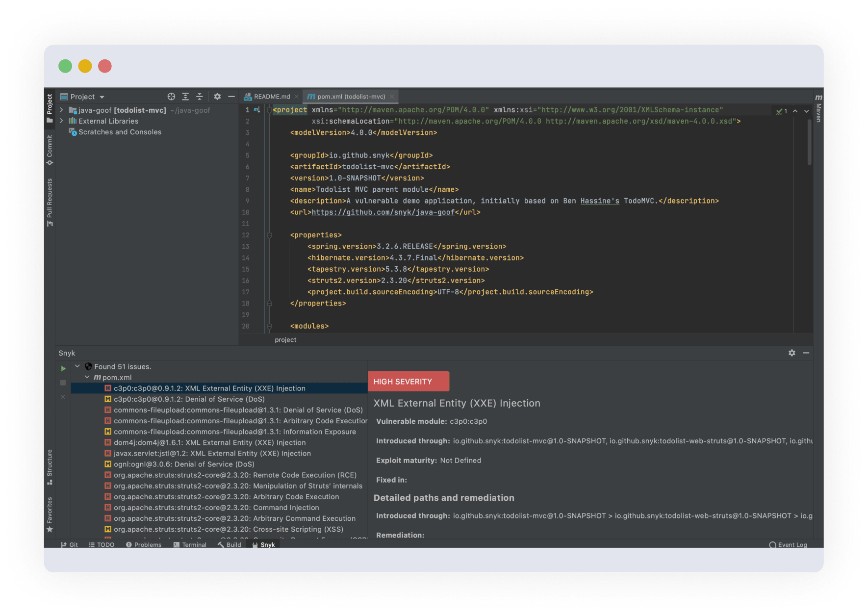The image size is (868, 616).
Task: Open Project panel settings gear
Action: [x=217, y=97]
